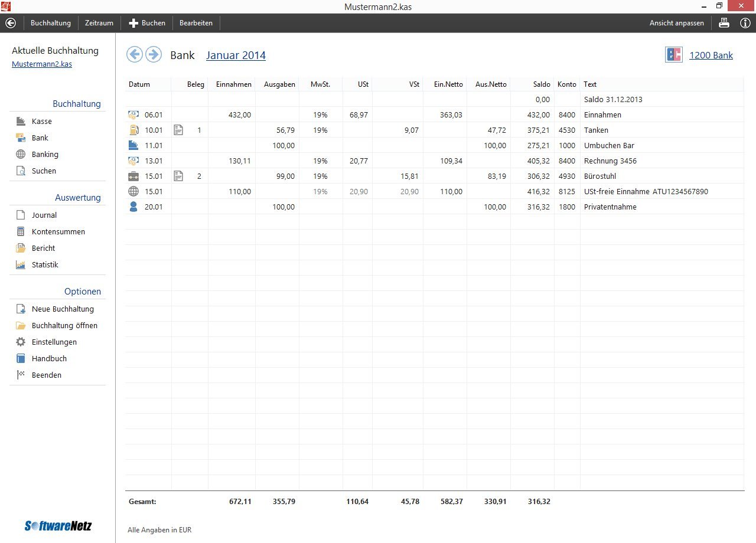
Task: Click the MwSt. column header
Action: click(321, 84)
